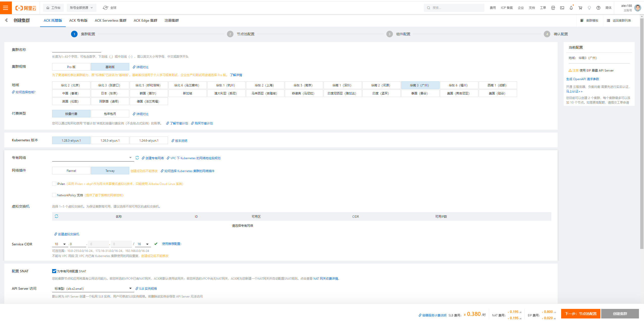
Task: Click 生成 OpenAPI 请求参数 link
Action: [583, 79]
